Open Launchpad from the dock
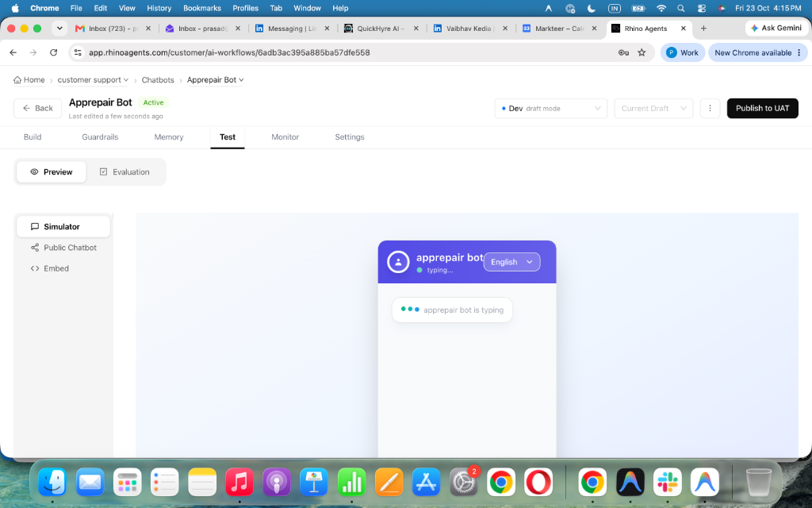The image size is (812, 508). point(128,482)
